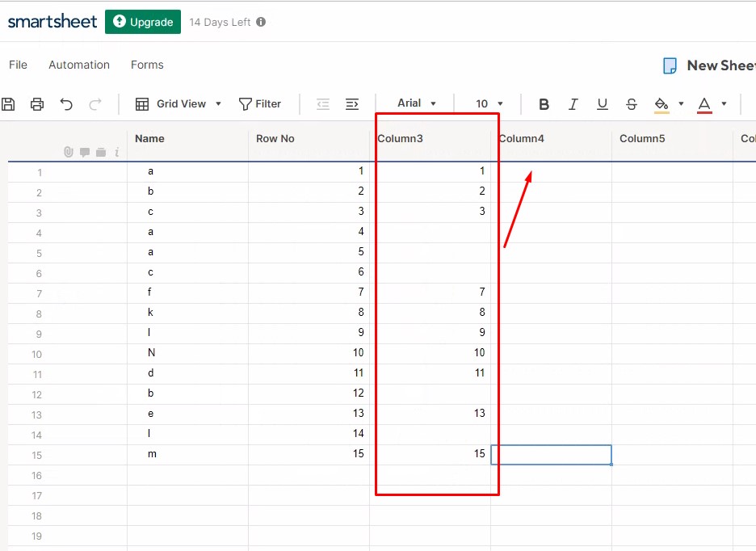Open the comments icon in header row
This screenshot has height=551, width=756.
pos(85,152)
